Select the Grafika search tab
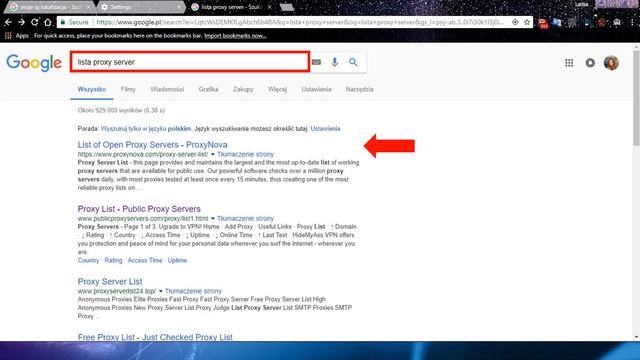This screenshot has height=360, width=640. (x=208, y=89)
